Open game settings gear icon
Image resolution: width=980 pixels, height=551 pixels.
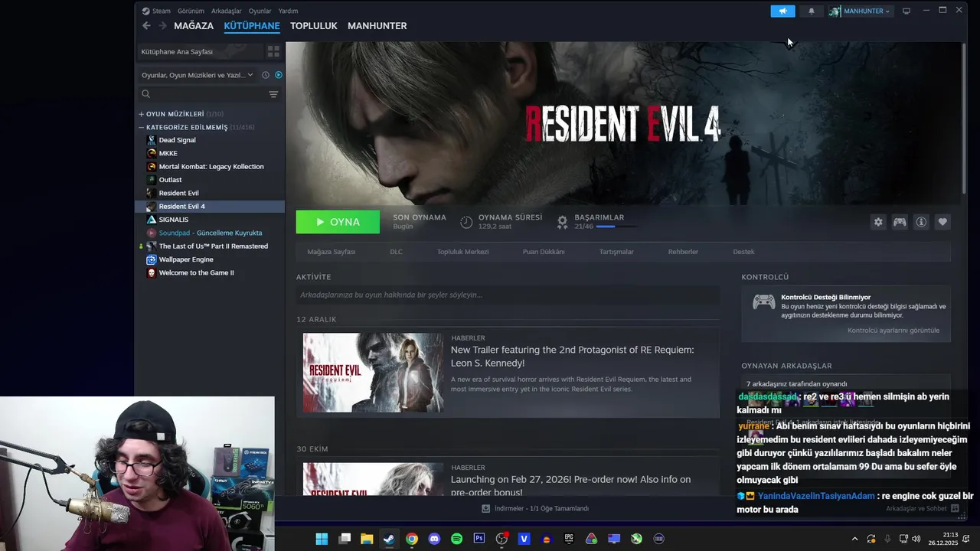tap(878, 222)
